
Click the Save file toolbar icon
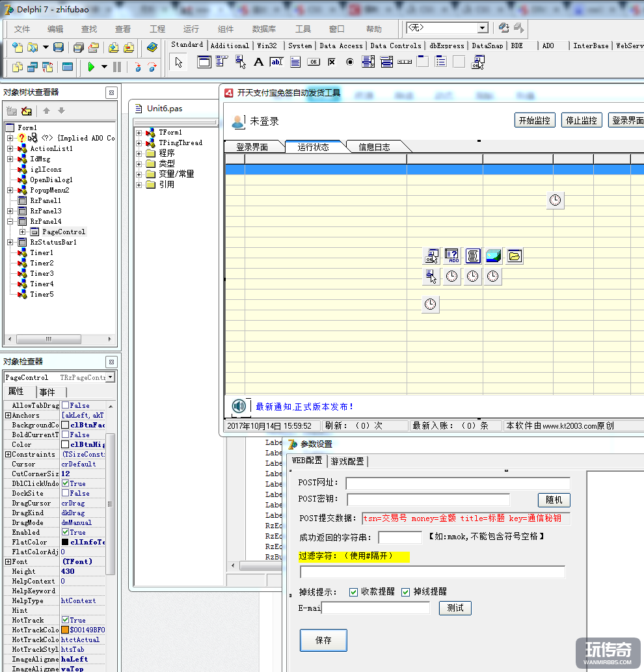(59, 47)
